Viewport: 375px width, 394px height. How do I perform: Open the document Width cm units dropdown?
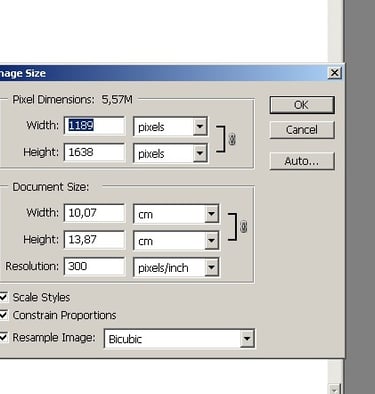[x=176, y=214]
